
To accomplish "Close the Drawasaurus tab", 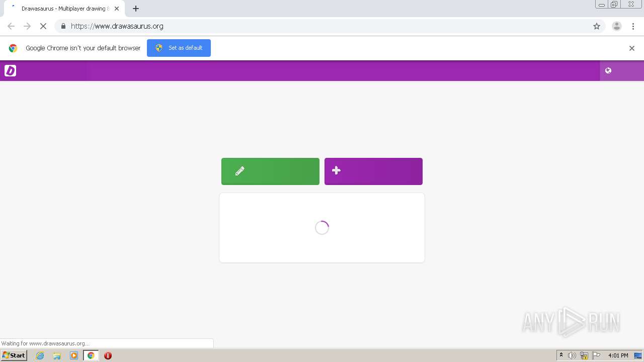I will (x=117, y=9).
